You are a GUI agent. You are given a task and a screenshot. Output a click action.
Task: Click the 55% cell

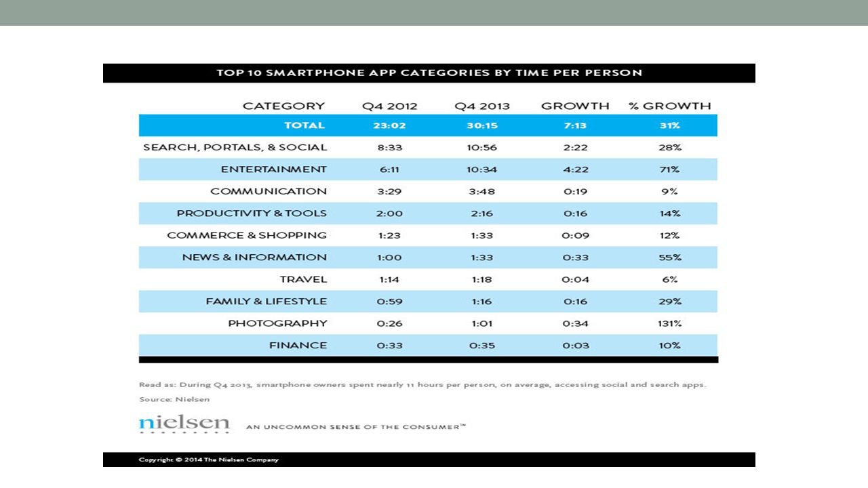pos(669,258)
